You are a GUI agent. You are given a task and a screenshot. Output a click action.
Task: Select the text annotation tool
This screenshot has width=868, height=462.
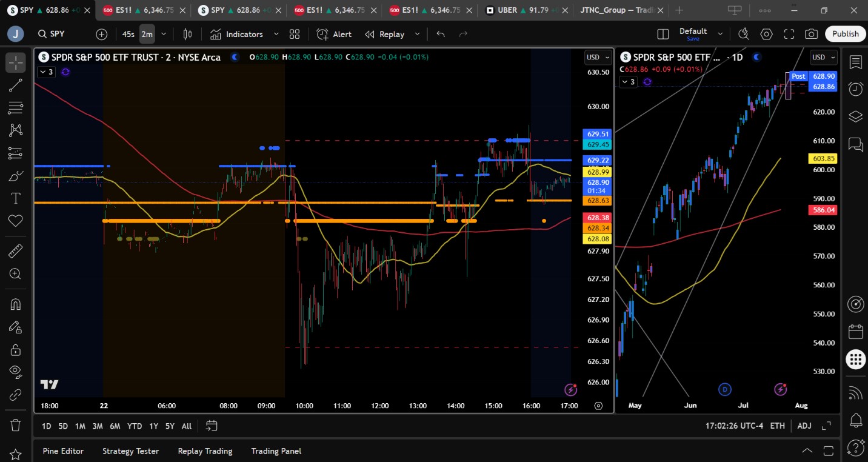16,198
